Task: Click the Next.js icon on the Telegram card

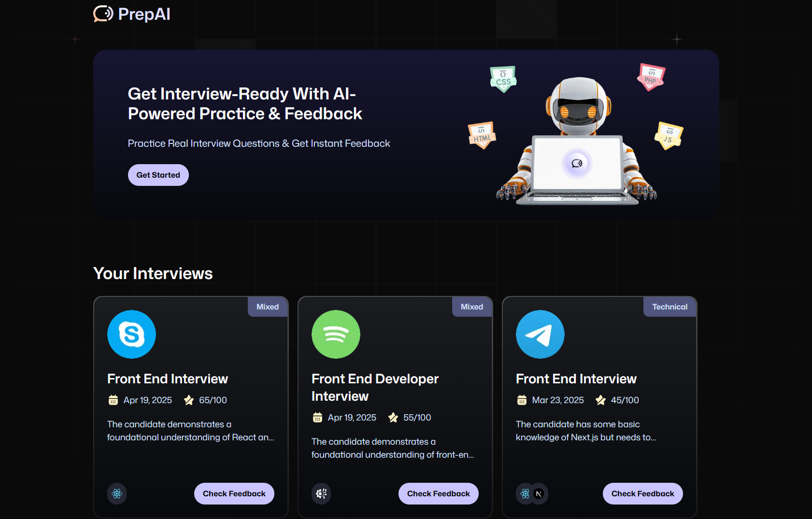Action: click(x=539, y=493)
